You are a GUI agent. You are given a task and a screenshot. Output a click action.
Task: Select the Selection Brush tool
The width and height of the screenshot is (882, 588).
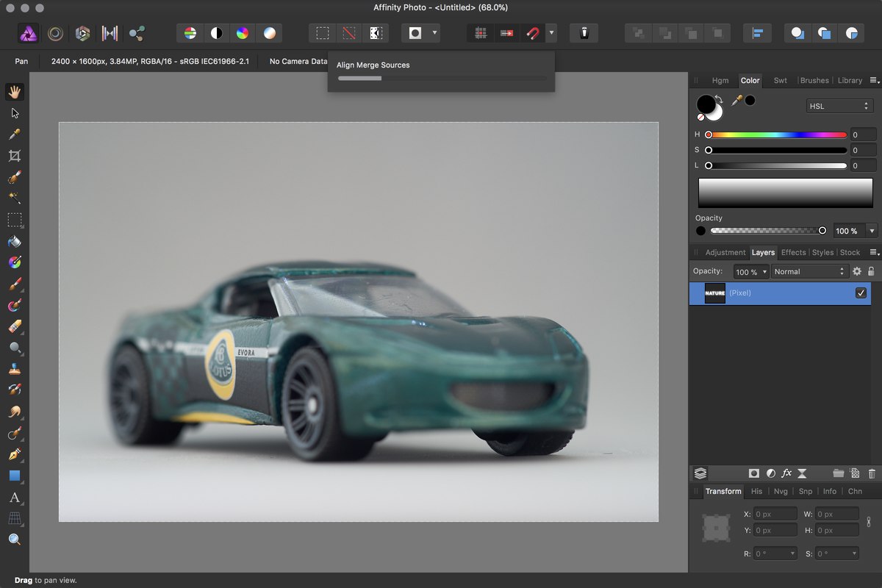15,177
